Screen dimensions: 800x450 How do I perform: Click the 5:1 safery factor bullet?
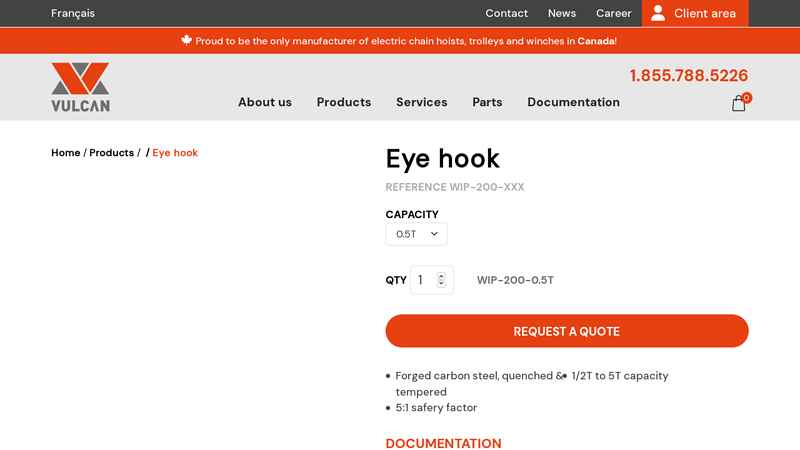click(x=436, y=408)
